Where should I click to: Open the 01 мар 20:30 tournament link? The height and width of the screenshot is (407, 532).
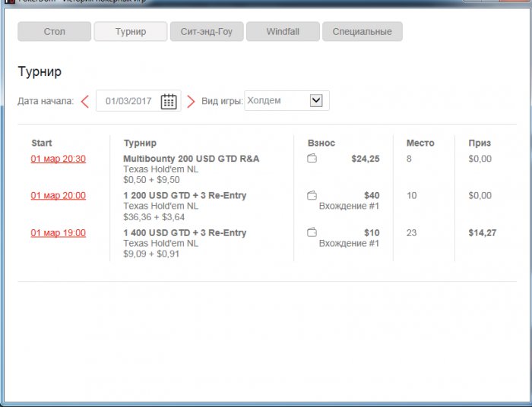click(x=59, y=159)
